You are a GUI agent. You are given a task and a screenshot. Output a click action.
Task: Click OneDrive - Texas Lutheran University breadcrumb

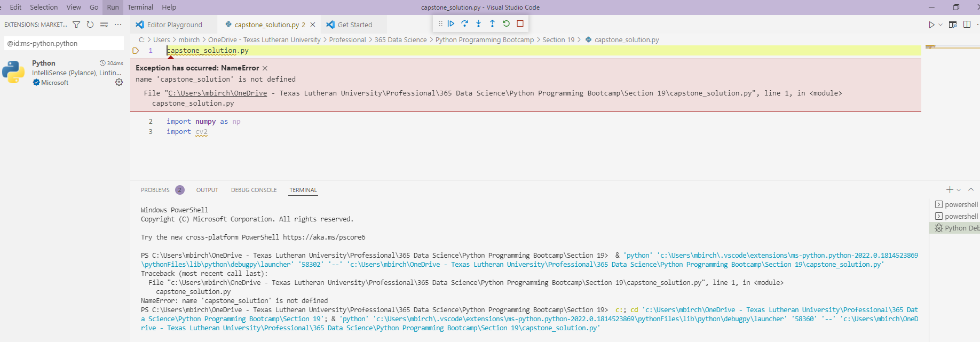264,40
